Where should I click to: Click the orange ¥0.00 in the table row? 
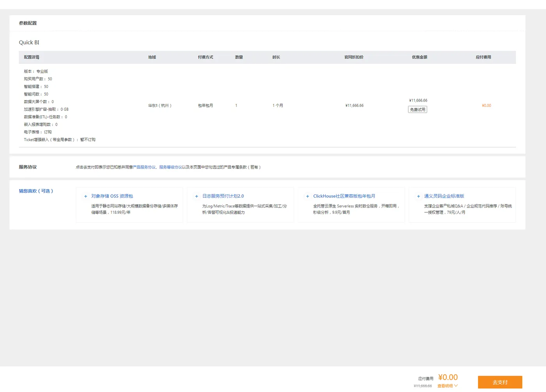tap(486, 106)
